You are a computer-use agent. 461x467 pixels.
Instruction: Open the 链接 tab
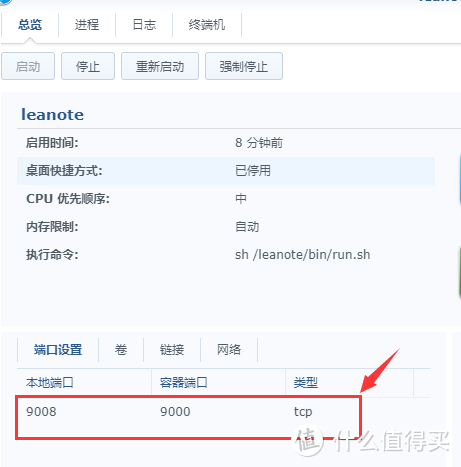pos(172,350)
